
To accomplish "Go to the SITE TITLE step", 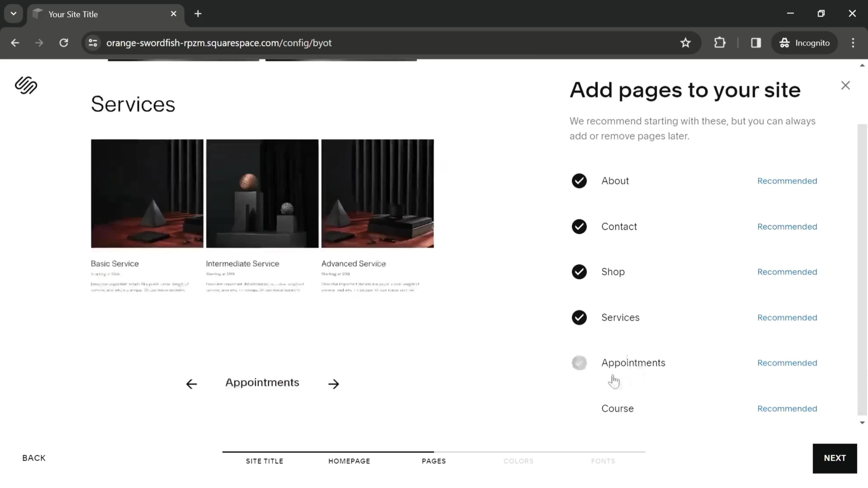I will click(264, 461).
